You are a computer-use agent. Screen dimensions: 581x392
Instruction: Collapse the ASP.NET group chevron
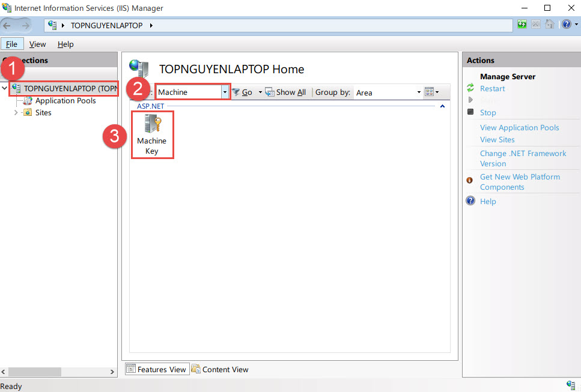[442, 106]
